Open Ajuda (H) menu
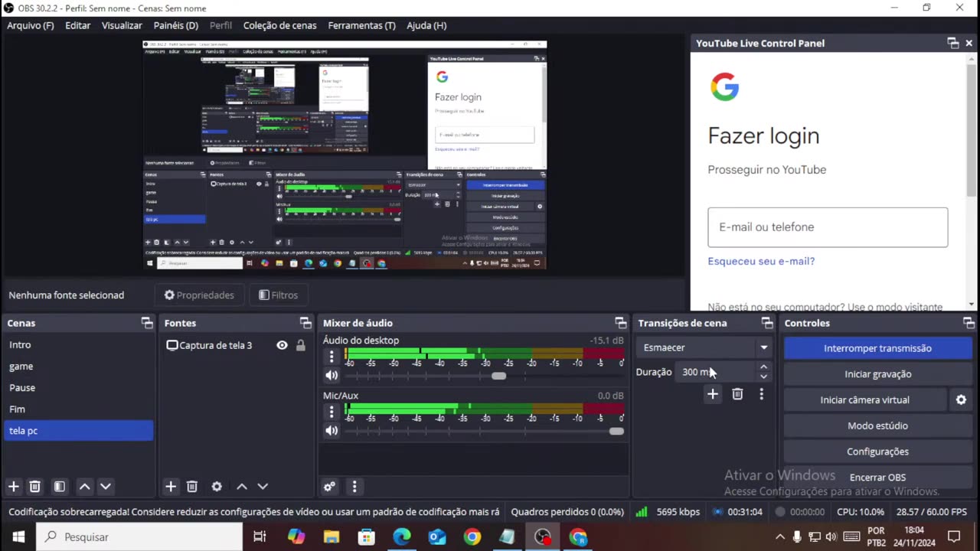980x551 pixels. point(426,25)
